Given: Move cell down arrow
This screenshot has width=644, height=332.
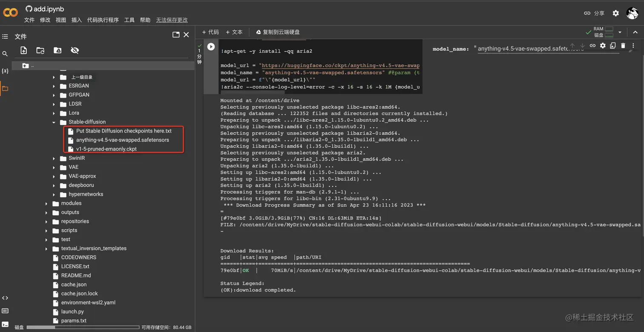Looking at the screenshot, I should pyautogui.click(x=582, y=46).
